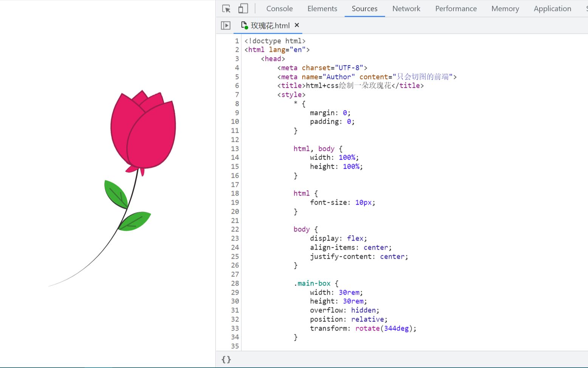Set a breakpoint on line 23
588x368 pixels.
tap(235, 238)
